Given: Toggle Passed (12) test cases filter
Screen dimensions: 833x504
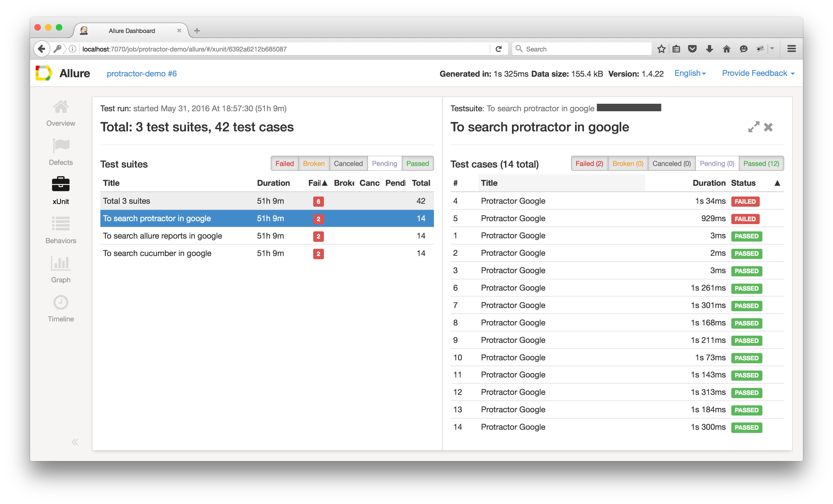Looking at the screenshot, I should coord(761,164).
